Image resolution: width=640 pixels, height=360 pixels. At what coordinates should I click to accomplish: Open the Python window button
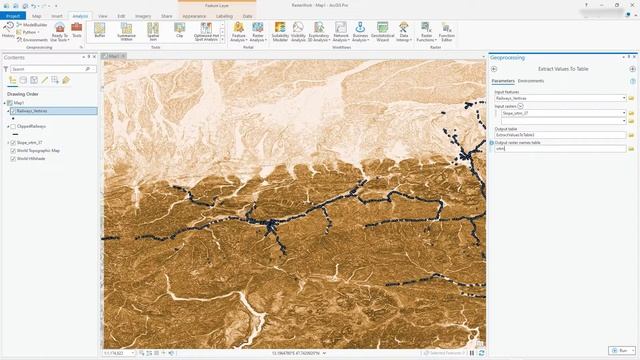pyautogui.click(x=28, y=32)
